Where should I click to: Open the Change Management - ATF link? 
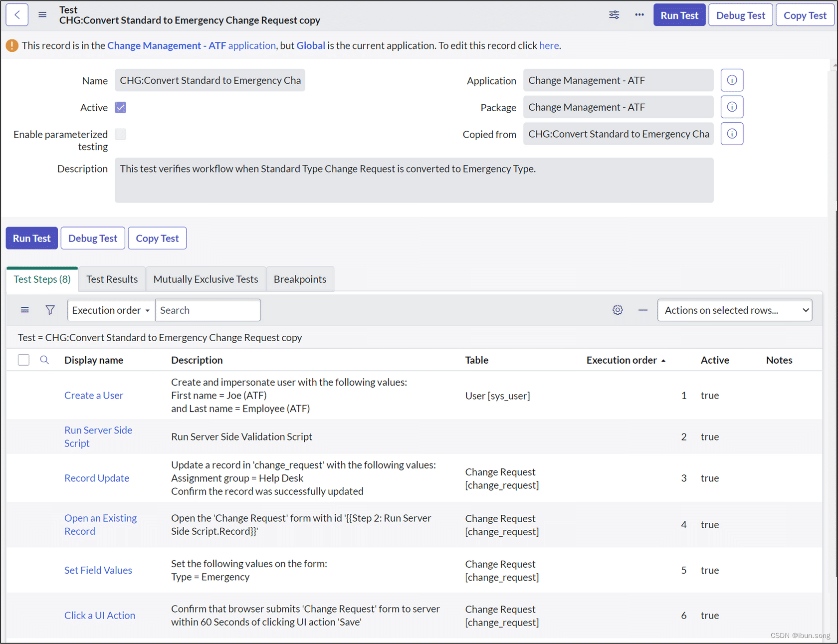point(191,46)
